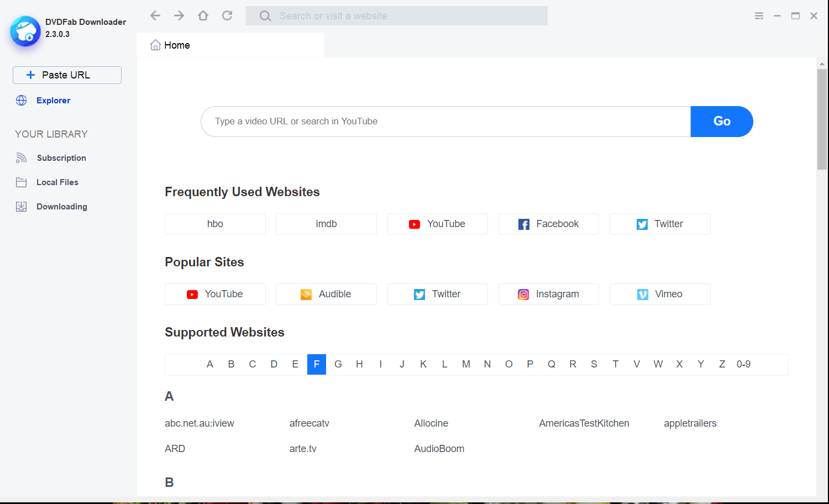Go forward with the right arrow
The width and height of the screenshot is (829, 504).
[x=179, y=15]
